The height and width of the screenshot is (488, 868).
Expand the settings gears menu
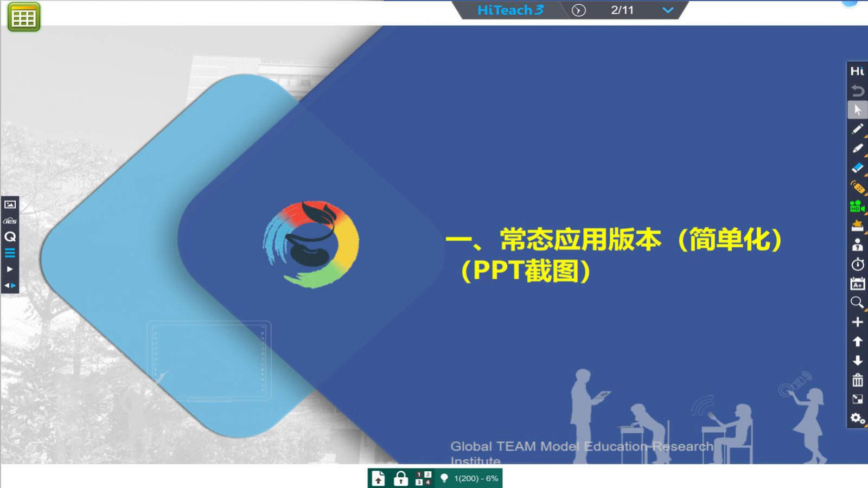tap(857, 419)
